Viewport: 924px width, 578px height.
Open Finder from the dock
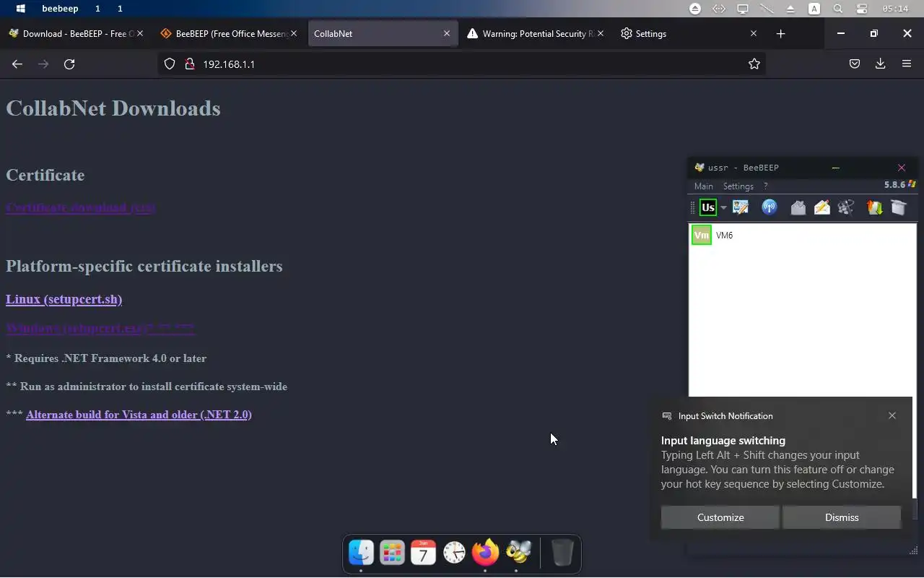click(361, 553)
